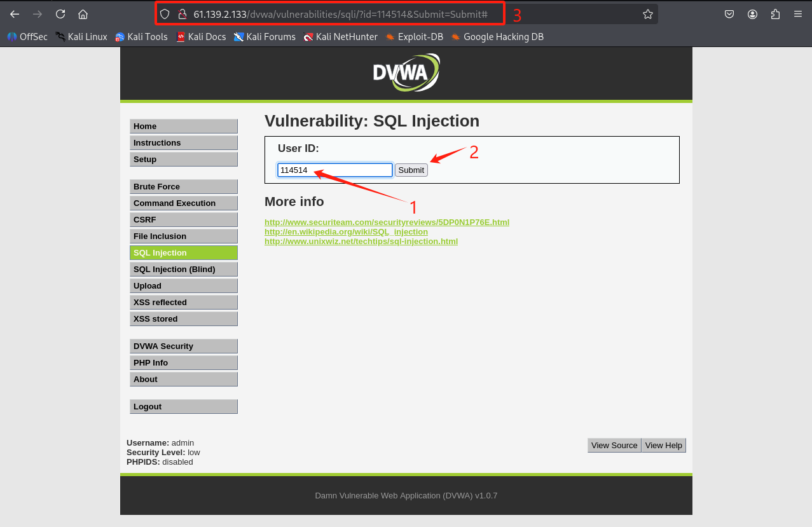Open the securiteam.com security review link

point(387,222)
